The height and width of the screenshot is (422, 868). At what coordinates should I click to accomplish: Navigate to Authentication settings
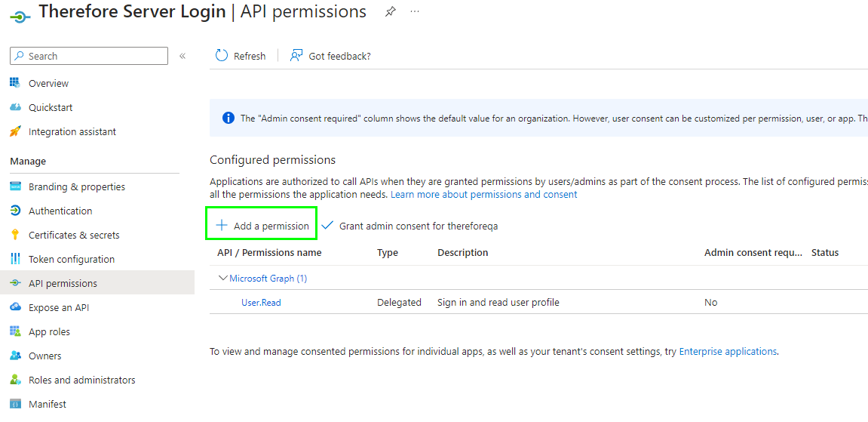60,211
